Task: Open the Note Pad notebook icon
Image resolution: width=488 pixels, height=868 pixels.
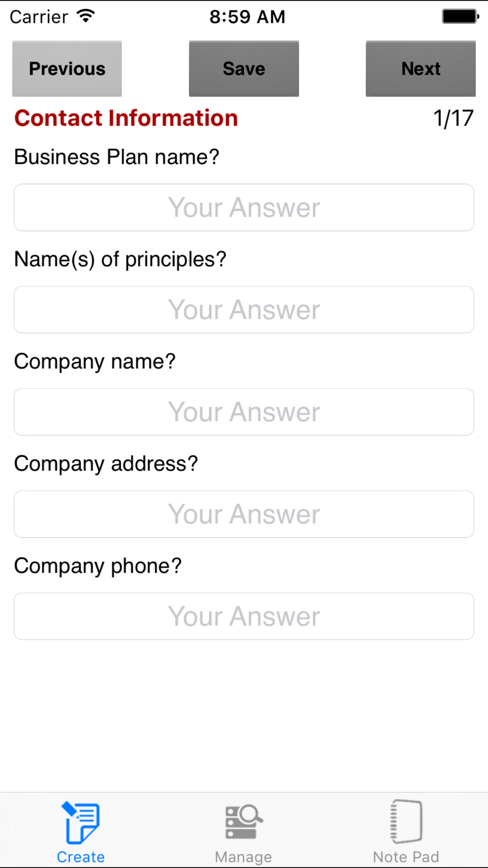Action: (406, 822)
